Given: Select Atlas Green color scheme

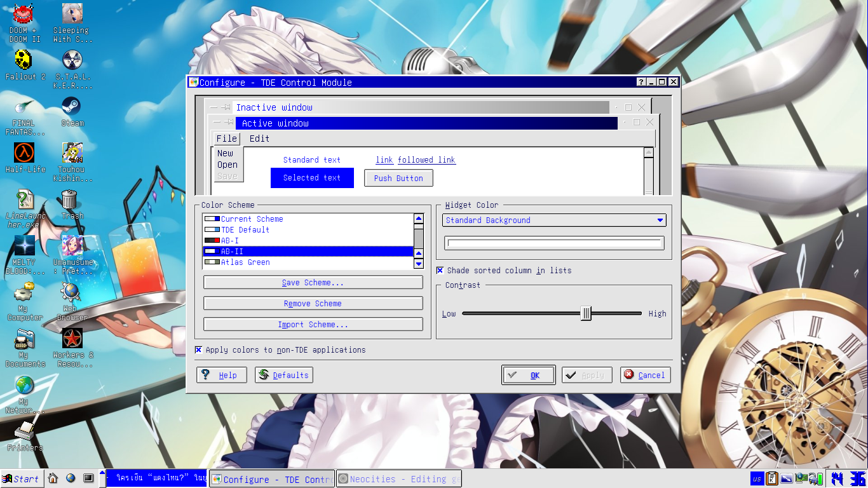Looking at the screenshot, I should pos(245,262).
